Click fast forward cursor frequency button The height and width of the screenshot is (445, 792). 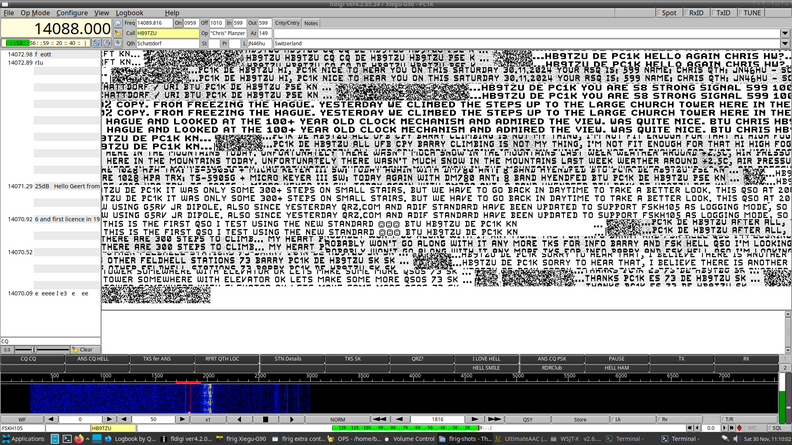[x=494, y=419]
